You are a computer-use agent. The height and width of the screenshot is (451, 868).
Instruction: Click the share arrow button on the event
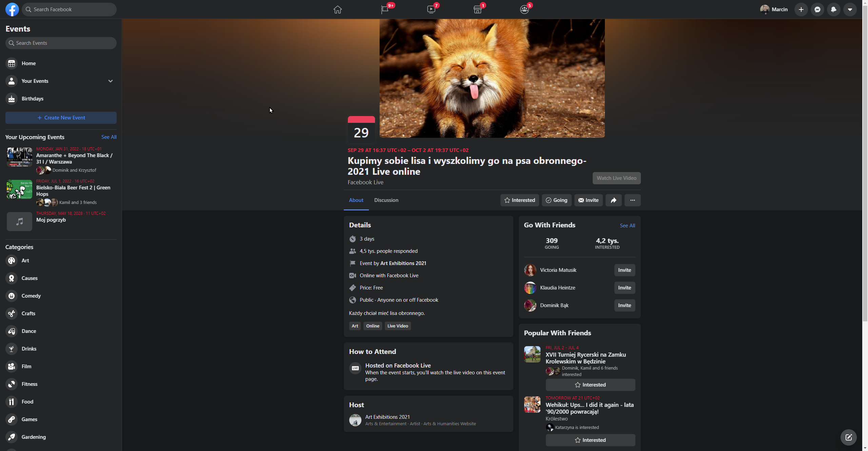tap(613, 200)
